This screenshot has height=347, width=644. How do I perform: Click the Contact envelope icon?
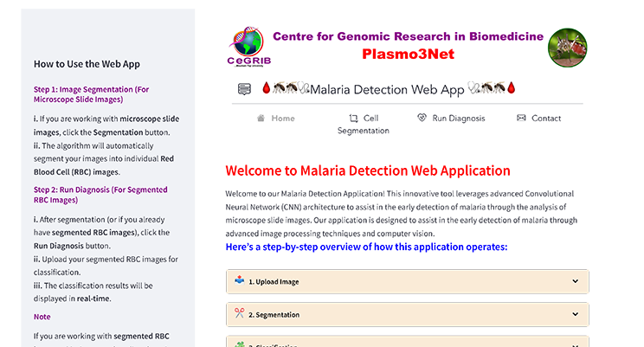point(521,119)
